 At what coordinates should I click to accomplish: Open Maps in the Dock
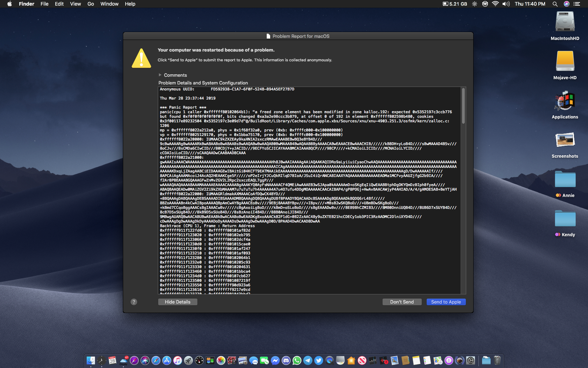[x=438, y=360]
